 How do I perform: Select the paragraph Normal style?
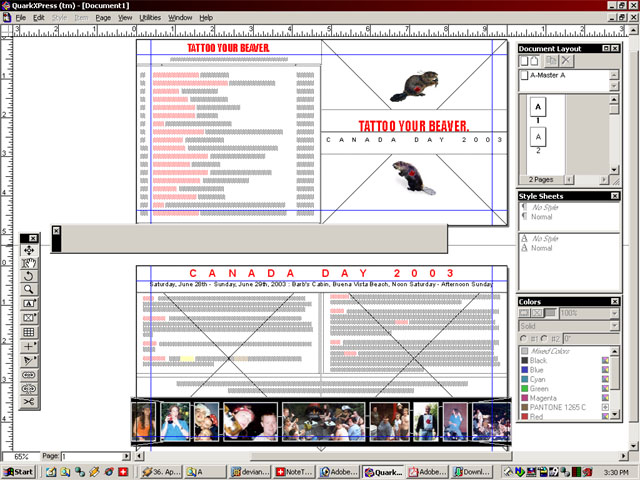coord(541,217)
